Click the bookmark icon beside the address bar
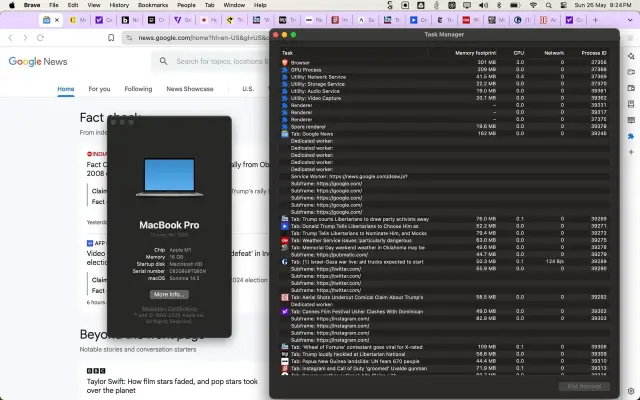 [111, 38]
